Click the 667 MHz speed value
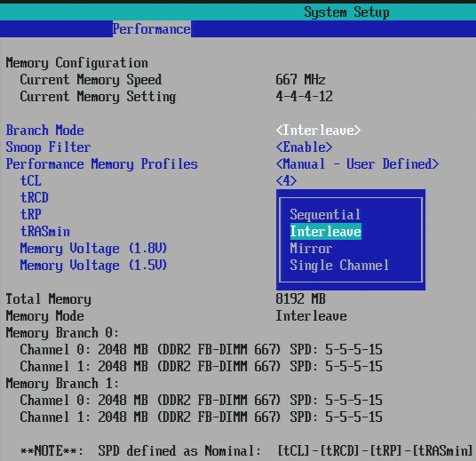The image size is (476, 461). tap(300, 80)
